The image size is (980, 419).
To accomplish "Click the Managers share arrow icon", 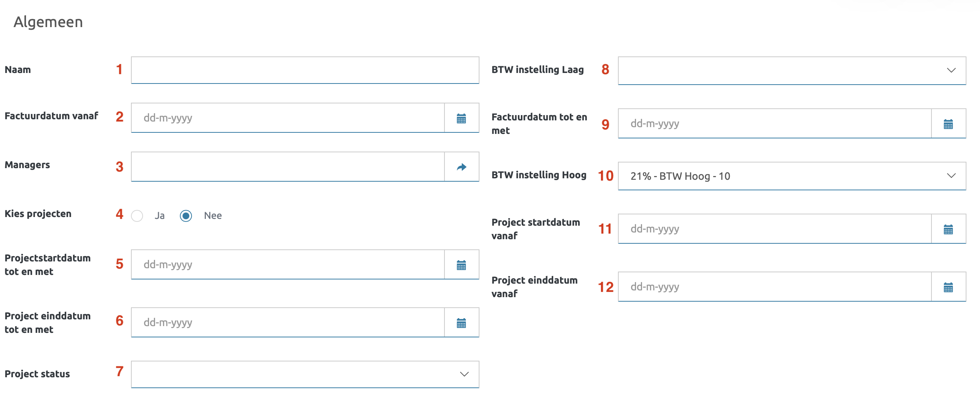I will (461, 167).
